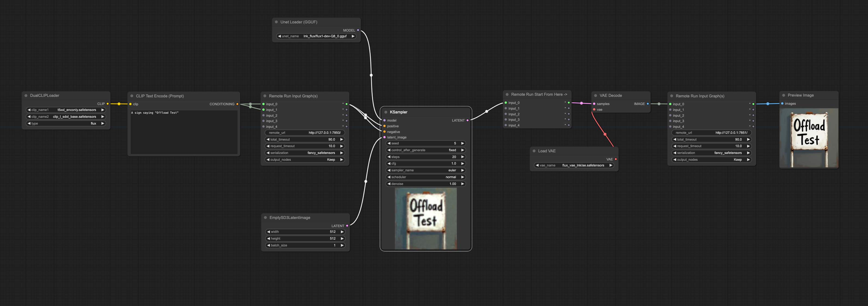Click the input_0 slot on Remote Run Start From Here
The height and width of the screenshot is (306, 868).
(506, 103)
